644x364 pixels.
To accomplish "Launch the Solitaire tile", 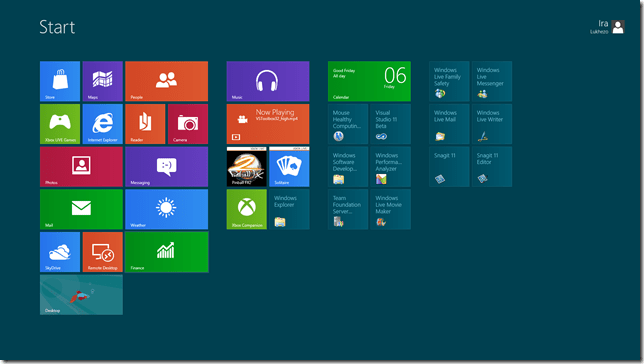I will click(x=289, y=167).
